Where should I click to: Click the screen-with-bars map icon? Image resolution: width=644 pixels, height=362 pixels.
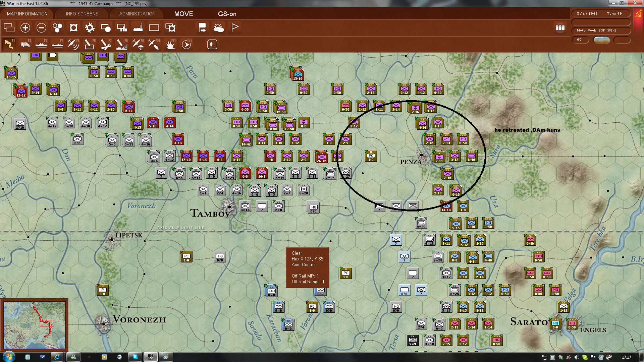122,28
